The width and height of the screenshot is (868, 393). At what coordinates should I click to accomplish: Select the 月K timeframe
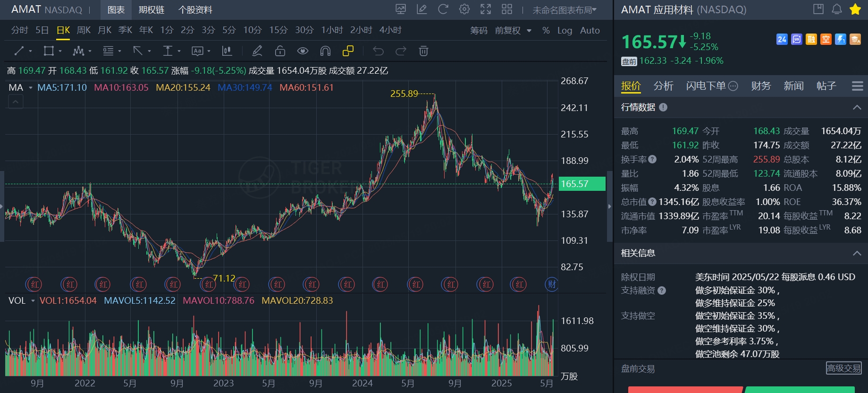click(x=104, y=30)
